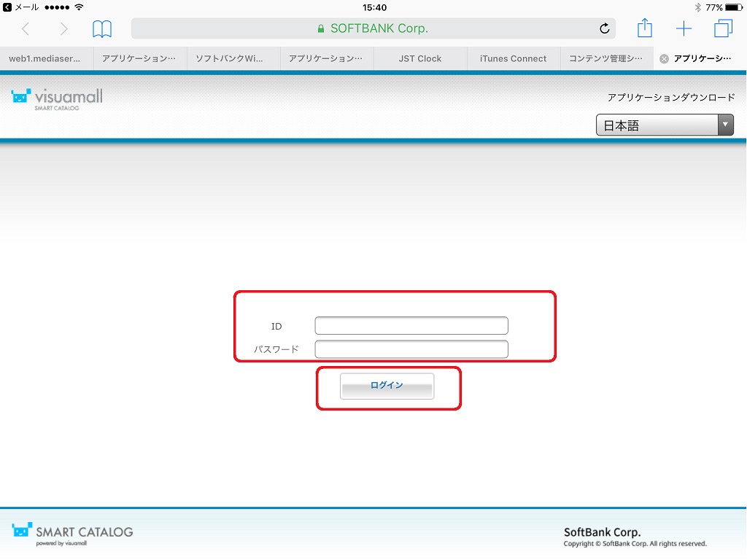Expand the 日本語 language dropdown
The image size is (747, 560).
[x=665, y=125]
